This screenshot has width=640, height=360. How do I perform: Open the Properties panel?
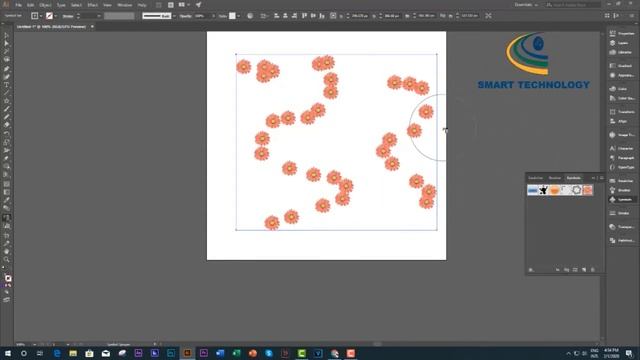point(622,33)
